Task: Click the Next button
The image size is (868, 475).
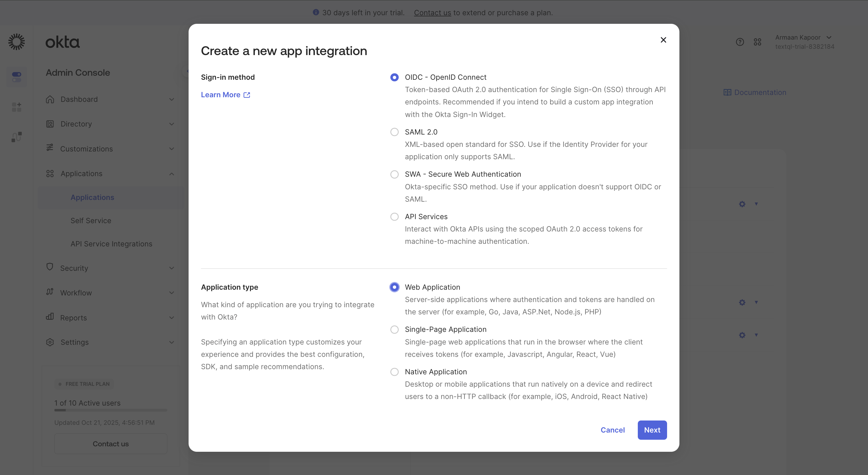Action: coord(652,430)
